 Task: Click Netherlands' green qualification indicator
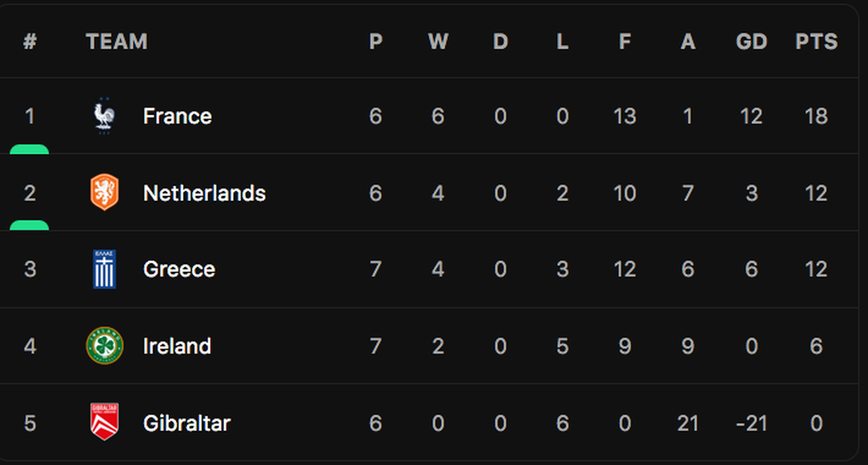[29, 226]
